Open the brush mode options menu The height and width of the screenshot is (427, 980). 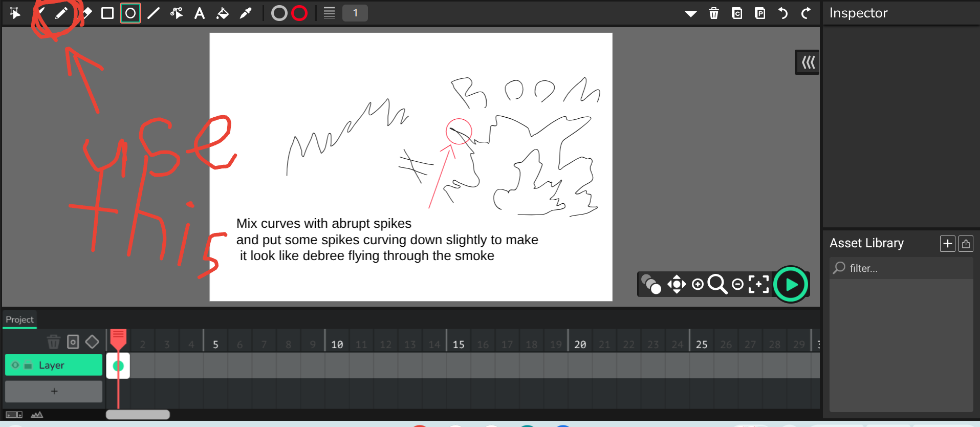tap(329, 13)
